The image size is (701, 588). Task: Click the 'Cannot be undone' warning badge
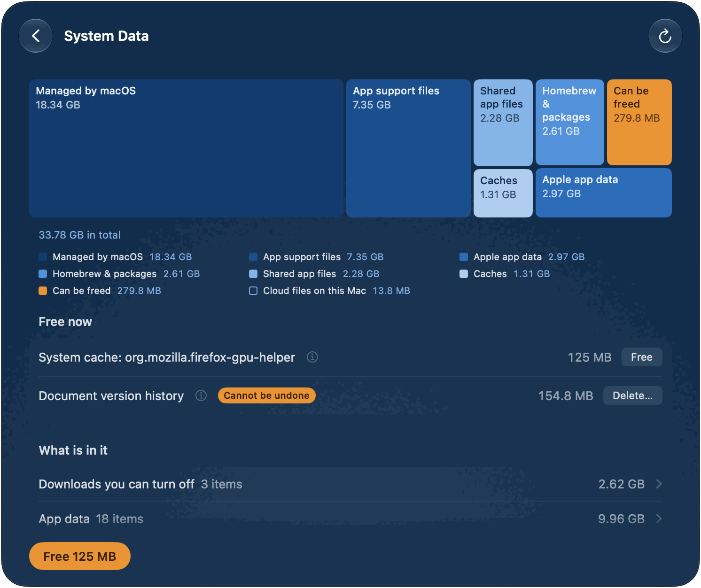point(266,395)
